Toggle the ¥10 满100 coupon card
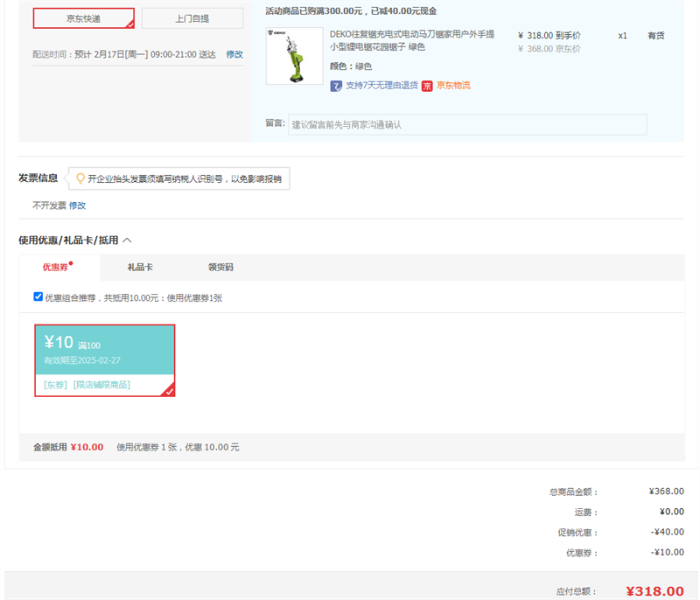 pos(104,350)
